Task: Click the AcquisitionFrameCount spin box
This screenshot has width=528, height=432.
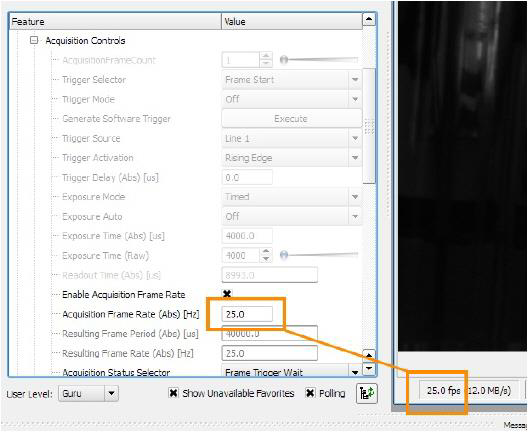Action: pyautogui.click(x=247, y=60)
